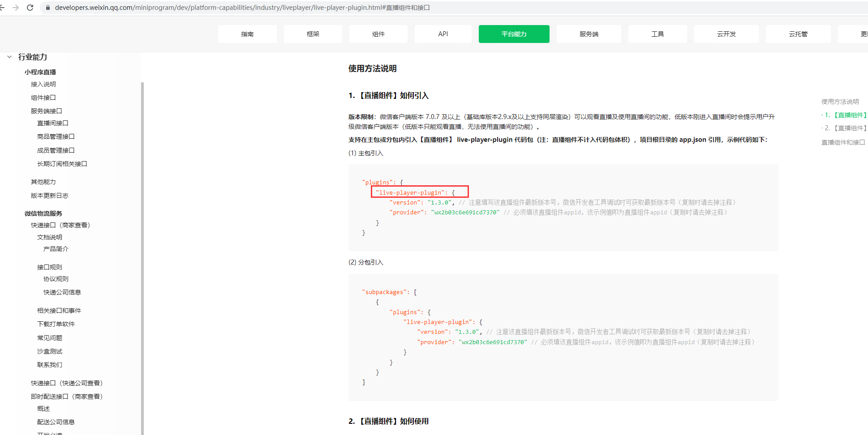Open 产品简介 sidebar link
The image size is (868, 435).
point(56,249)
